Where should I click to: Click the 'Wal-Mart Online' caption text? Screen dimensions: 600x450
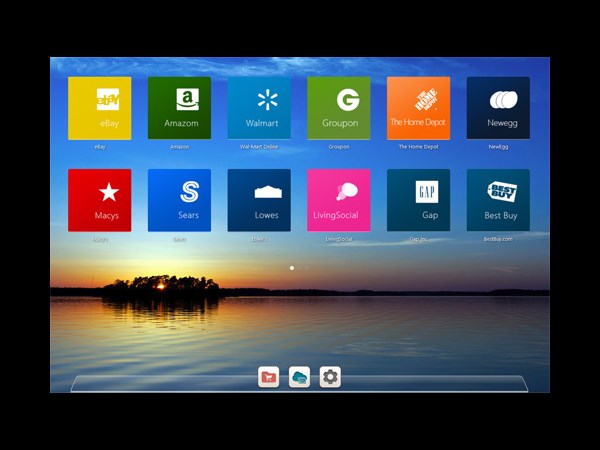click(x=259, y=147)
